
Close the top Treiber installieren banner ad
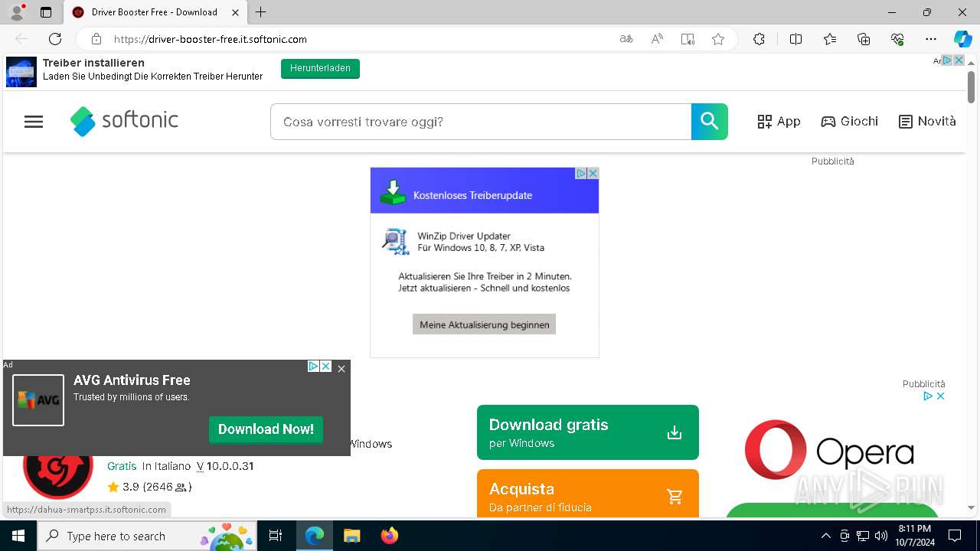(x=958, y=60)
